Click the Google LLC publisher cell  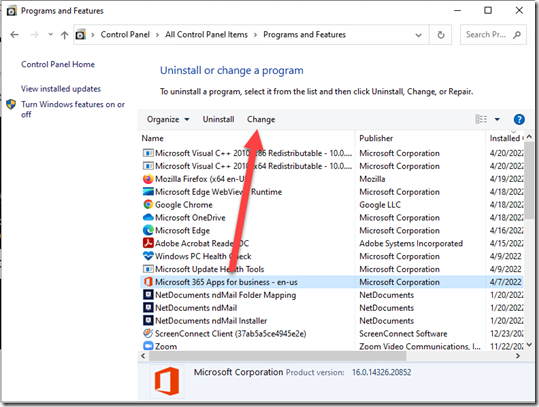(x=380, y=205)
